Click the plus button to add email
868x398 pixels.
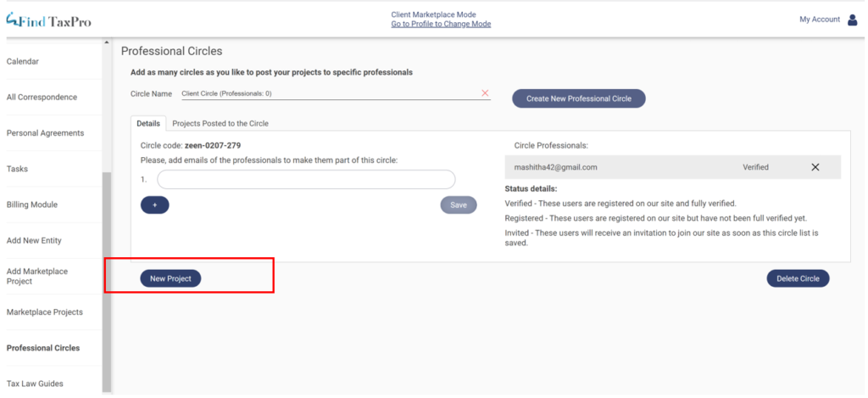154,205
